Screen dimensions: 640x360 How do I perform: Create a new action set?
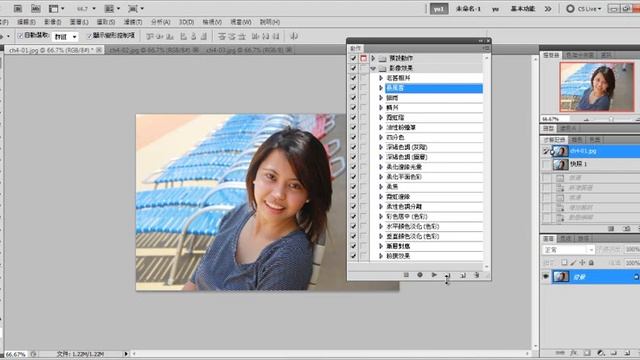pyautogui.click(x=448, y=275)
